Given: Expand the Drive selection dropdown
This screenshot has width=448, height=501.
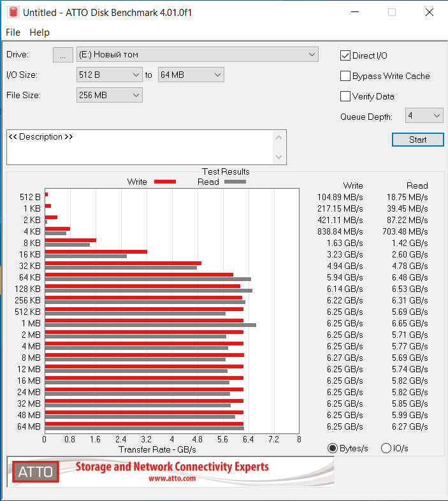Looking at the screenshot, I should pyautogui.click(x=198, y=55).
